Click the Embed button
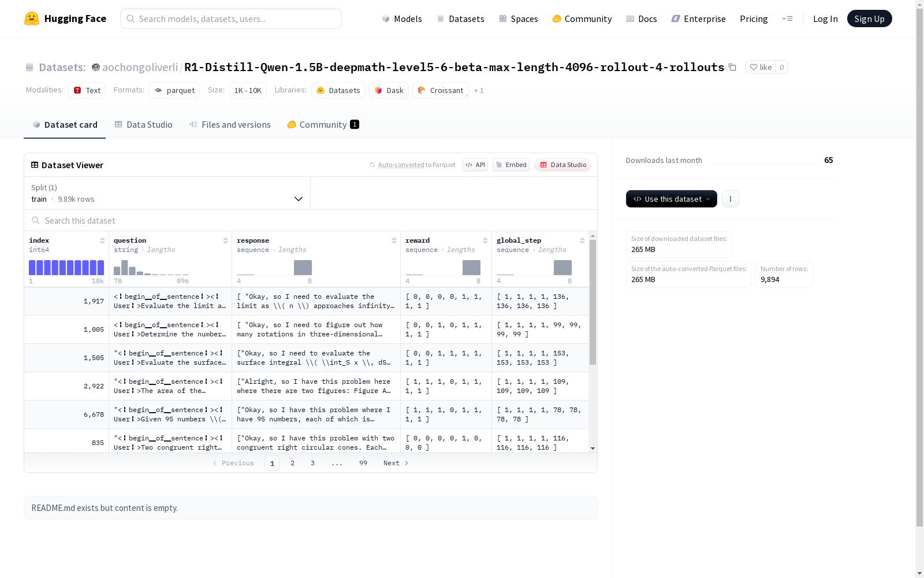Image resolution: width=924 pixels, height=578 pixels. pos(511,165)
